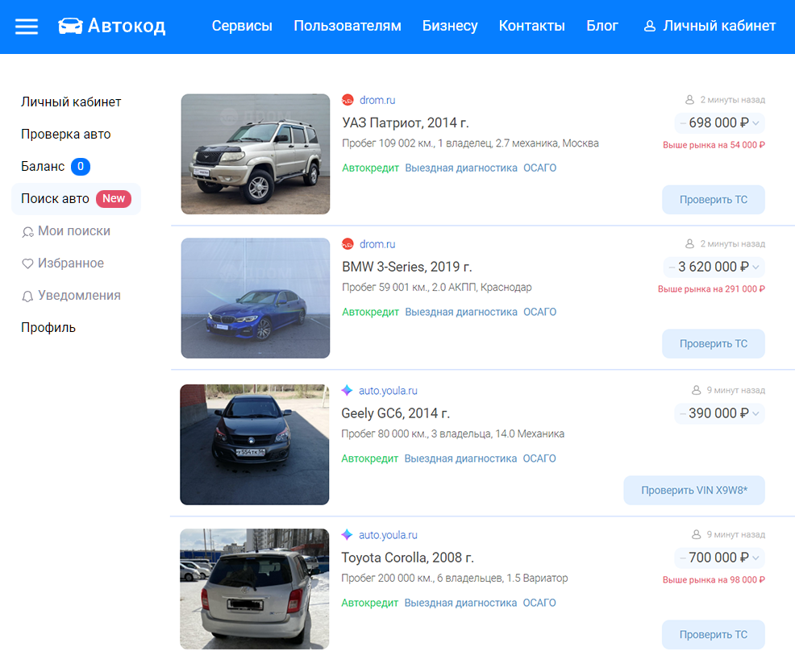Open Автокредит link for BMW 3-Series
Image resolution: width=795 pixels, height=672 pixels.
click(x=371, y=312)
